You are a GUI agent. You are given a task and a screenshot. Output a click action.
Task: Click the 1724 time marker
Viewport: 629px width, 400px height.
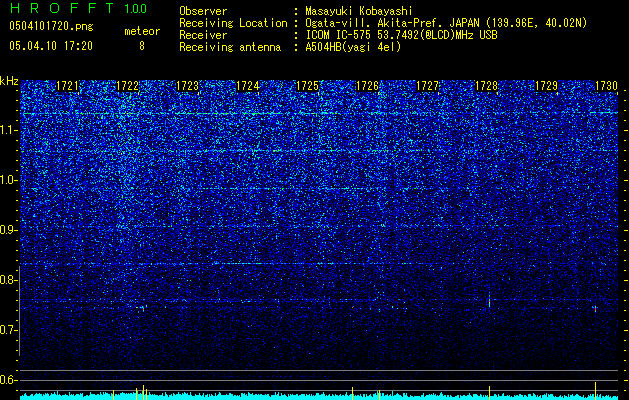[248, 86]
